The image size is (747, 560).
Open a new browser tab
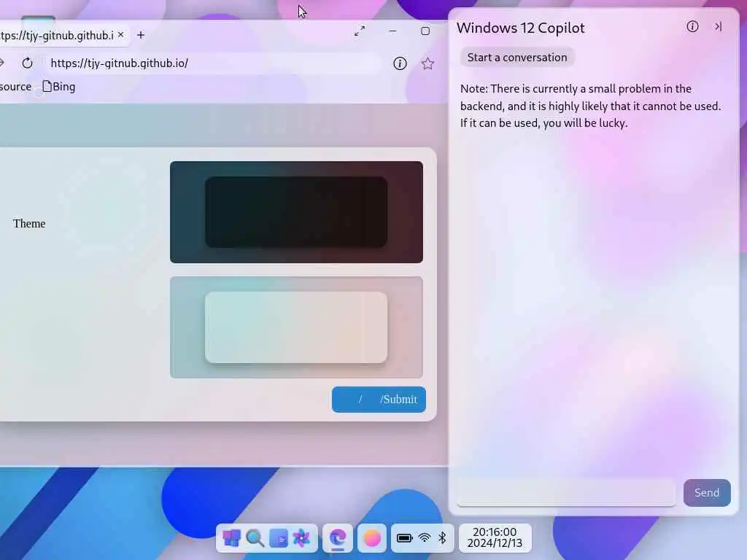pos(141,35)
